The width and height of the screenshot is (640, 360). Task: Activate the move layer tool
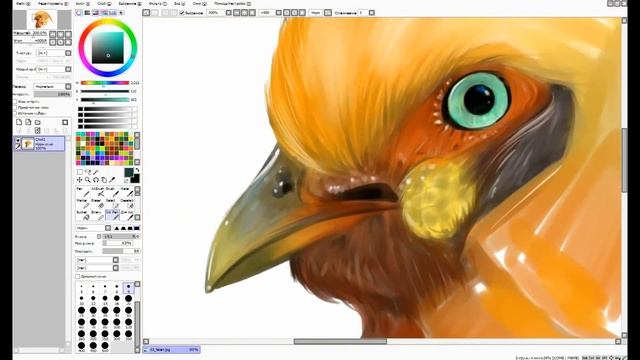click(x=80, y=180)
